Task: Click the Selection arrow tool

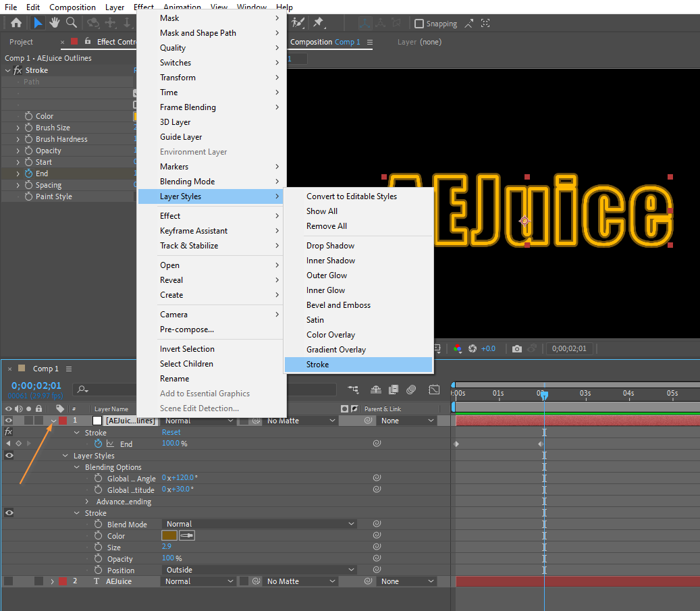Action: [38, 23]
